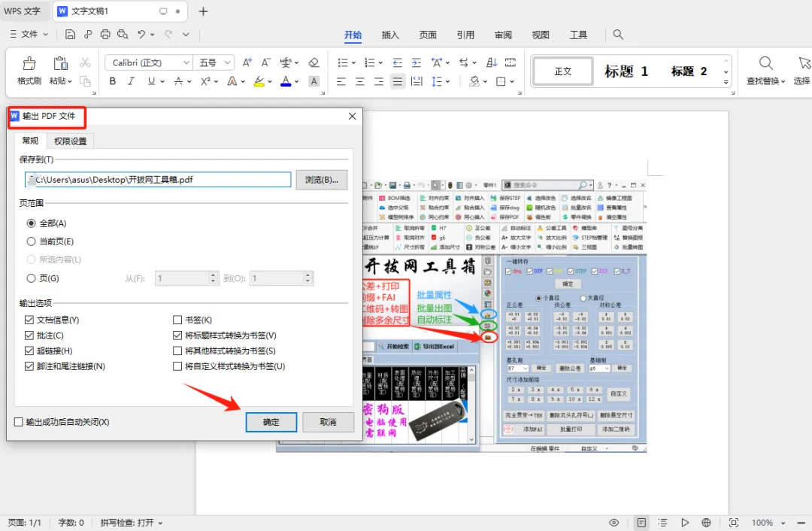This screenshot has height=531, width=812.
Task: Select 页(G) page range radio
Action: (x=31, y=278)
